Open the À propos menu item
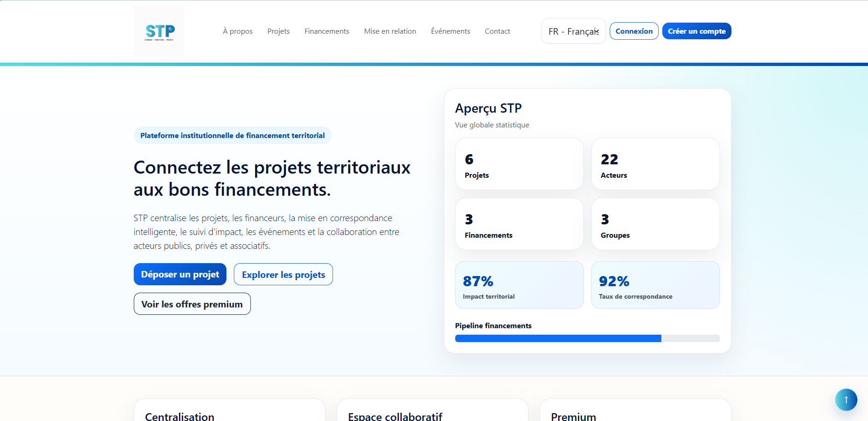The image size is (868, 421). [238, 31]
